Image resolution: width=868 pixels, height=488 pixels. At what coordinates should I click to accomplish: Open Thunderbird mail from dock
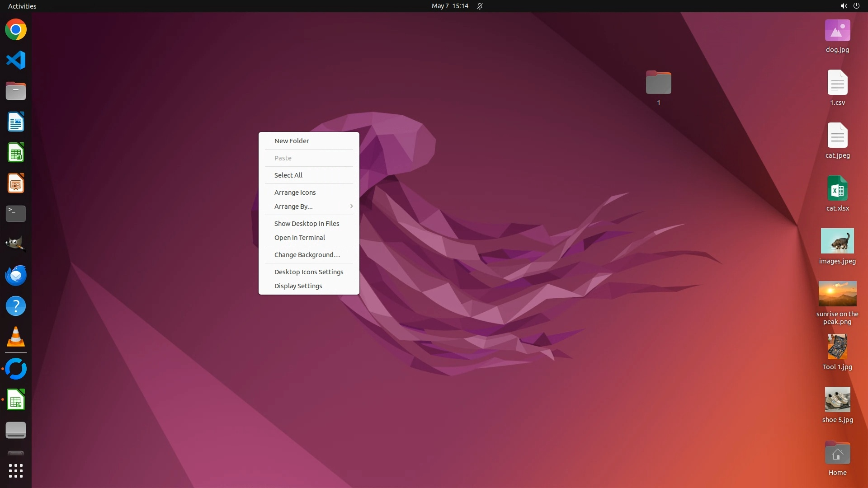click(16, 275)
